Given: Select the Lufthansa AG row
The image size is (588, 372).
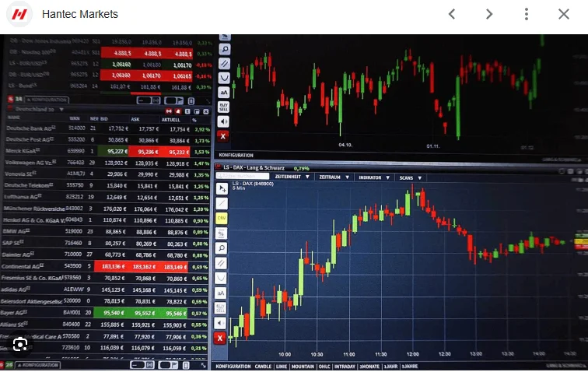Looking at the screenshot, I should 107,197.
